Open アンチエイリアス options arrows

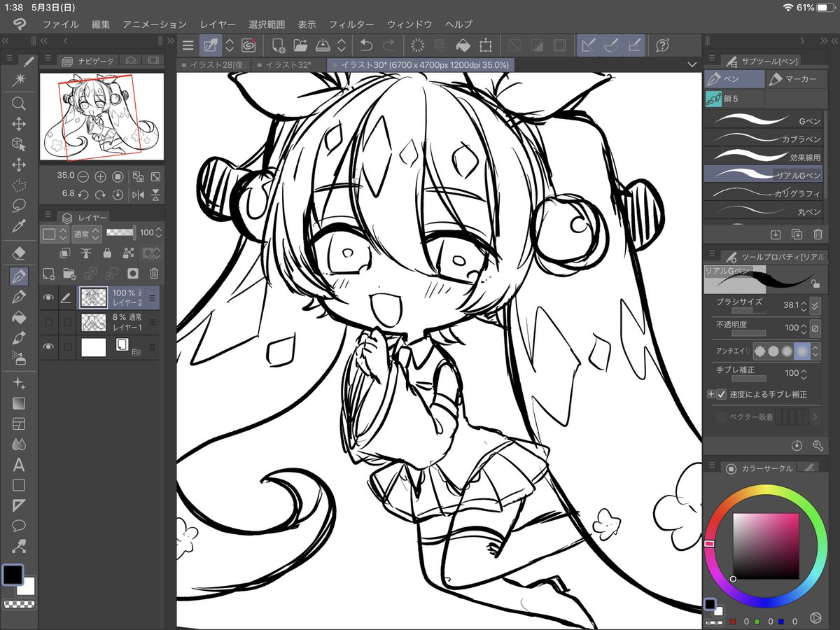point(815,350)
